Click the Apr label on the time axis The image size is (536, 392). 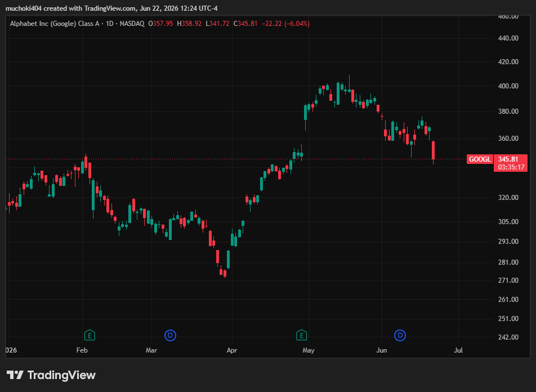coord(232,350)
